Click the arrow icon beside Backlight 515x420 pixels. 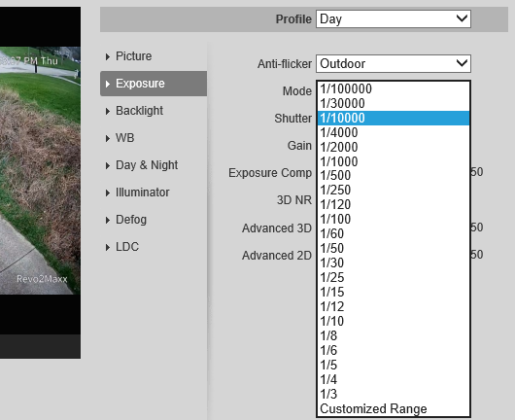coord(108,112)
